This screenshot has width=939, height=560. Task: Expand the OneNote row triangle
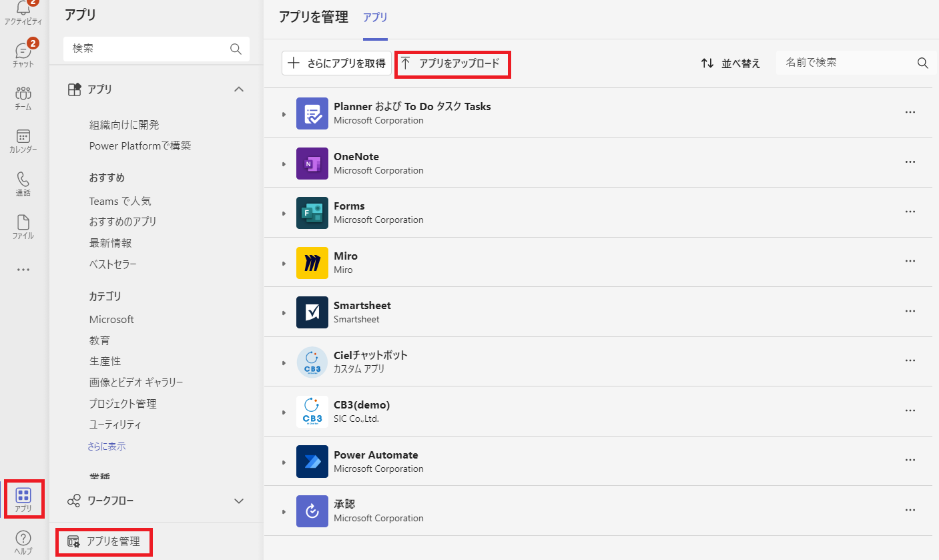pyautogui.click(x=284, y=164)
